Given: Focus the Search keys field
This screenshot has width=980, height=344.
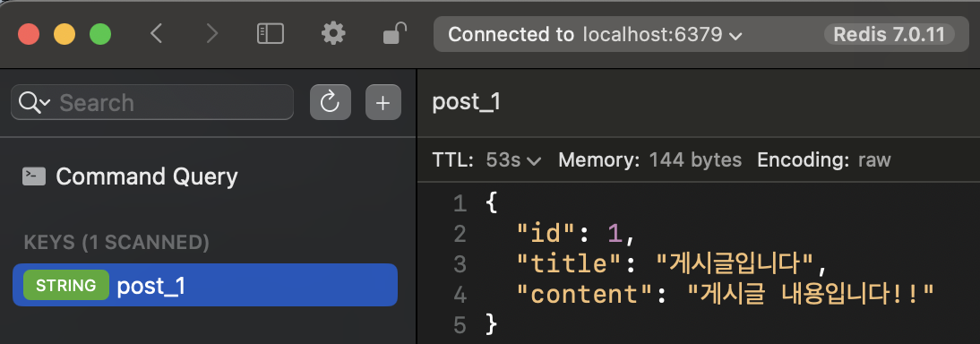Looking at the screenshot, I should coord(152,102).
